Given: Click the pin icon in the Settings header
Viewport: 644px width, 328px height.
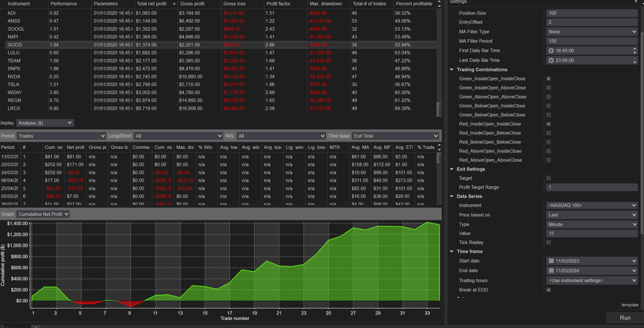Looking at the screenshot, I should click(x=635, y=2).
